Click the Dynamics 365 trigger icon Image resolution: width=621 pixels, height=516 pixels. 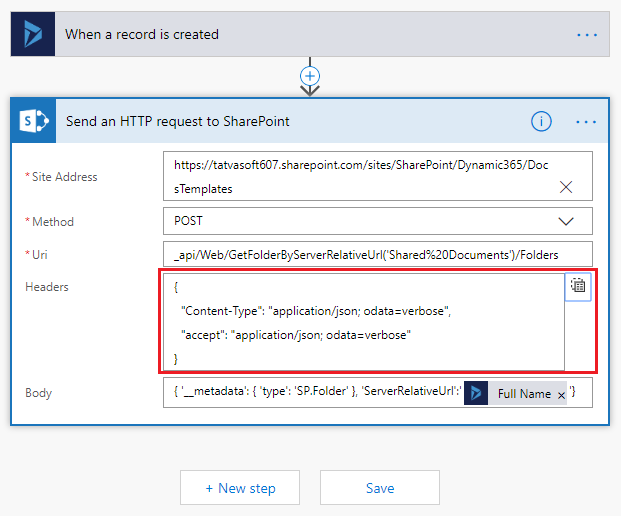point(33,34)
